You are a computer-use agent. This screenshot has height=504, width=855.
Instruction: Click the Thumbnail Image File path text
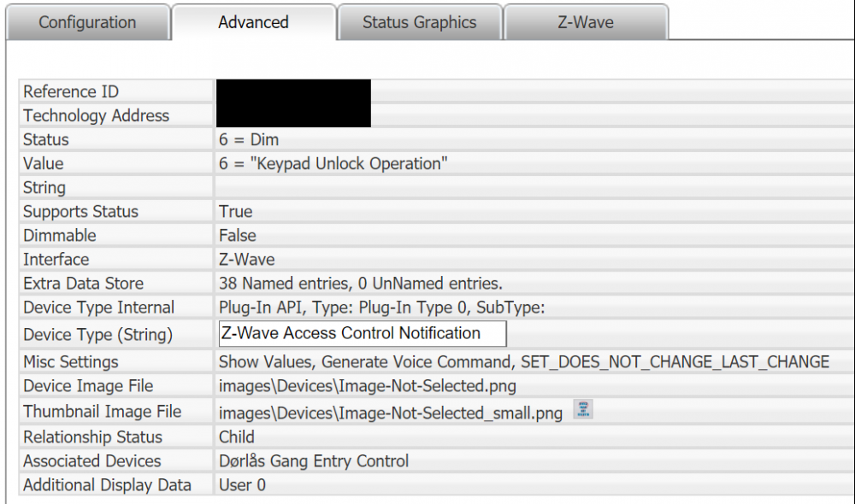(391, 413)
